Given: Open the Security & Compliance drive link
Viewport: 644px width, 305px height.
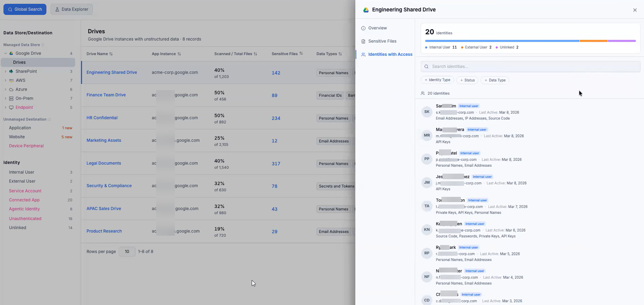Looking at the screenshot, I should click(x=109, y=186).
